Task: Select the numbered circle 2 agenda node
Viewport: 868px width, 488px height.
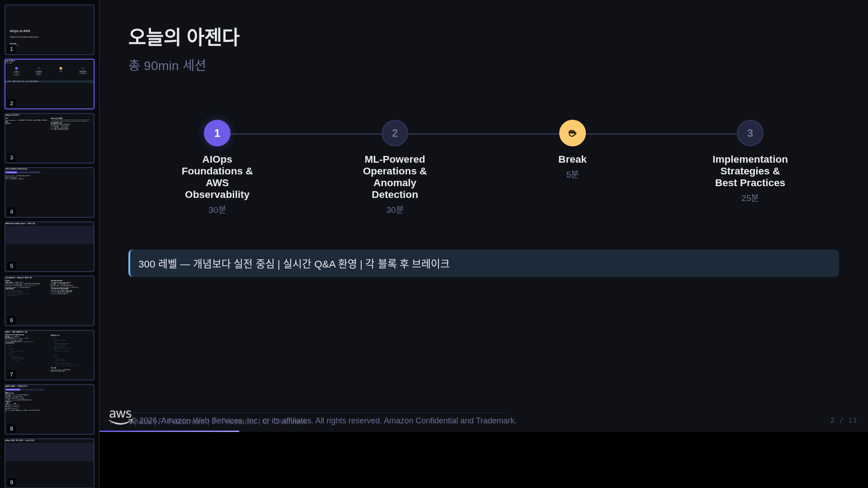Action: coord(394,133)
